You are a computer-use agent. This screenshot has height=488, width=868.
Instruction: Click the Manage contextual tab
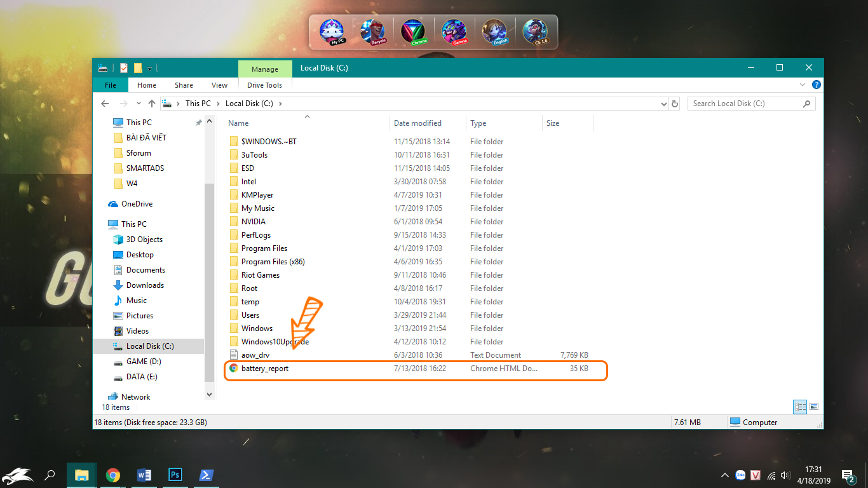pos(265,69)
